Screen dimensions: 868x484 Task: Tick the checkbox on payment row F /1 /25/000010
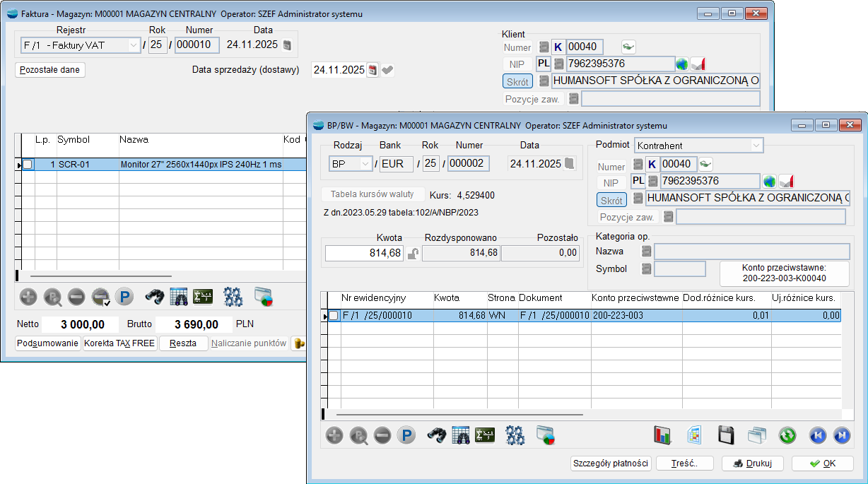point(334,316)
